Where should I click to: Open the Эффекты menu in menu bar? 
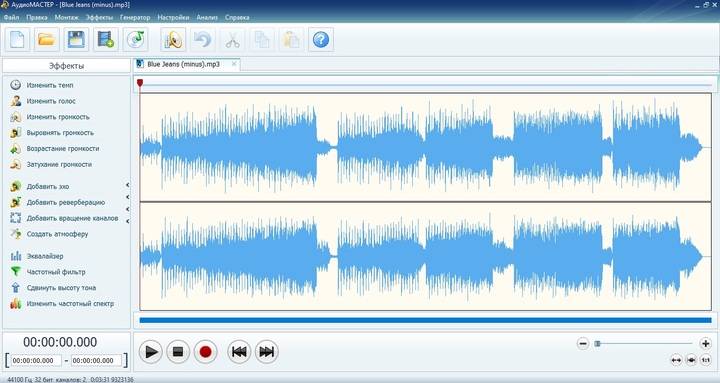(99, 17)
